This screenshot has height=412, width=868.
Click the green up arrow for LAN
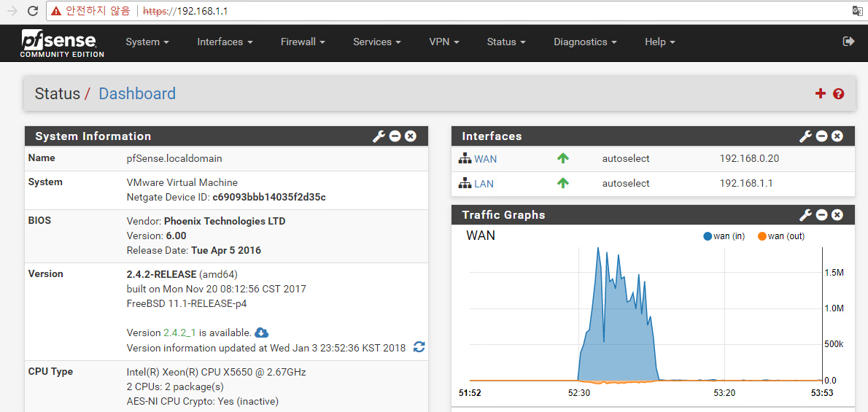563,183
